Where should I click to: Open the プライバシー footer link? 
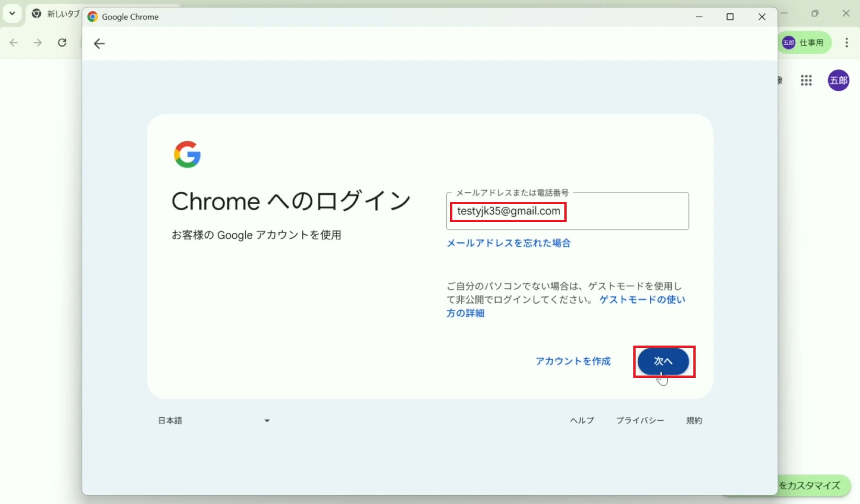pyautogui.click(x=640, y=420)
